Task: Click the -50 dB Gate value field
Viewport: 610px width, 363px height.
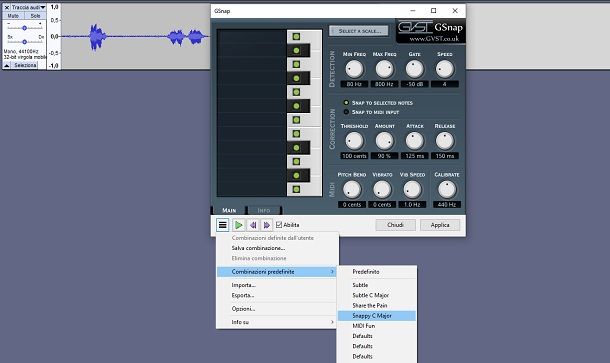Action: 414,84
